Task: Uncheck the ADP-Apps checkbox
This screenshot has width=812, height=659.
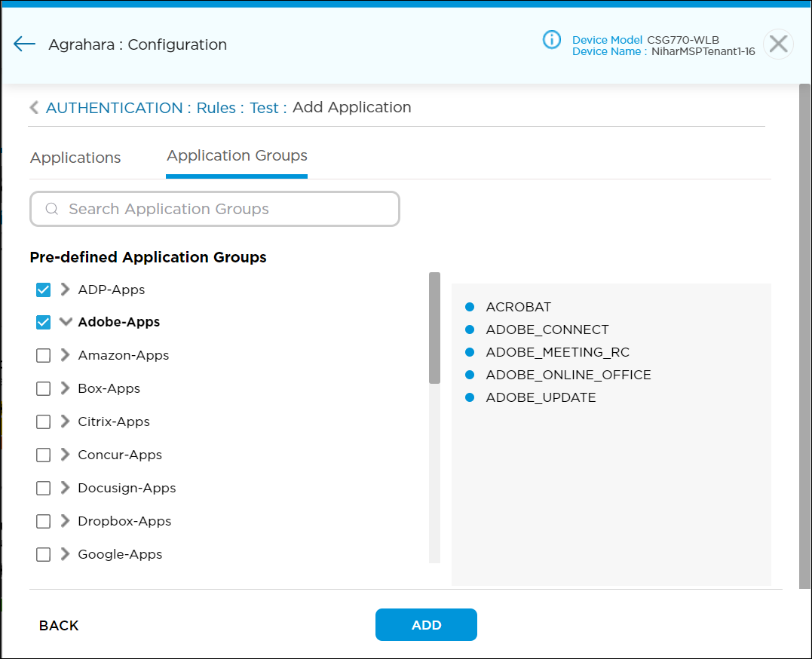Action: (x=43, y=289)
